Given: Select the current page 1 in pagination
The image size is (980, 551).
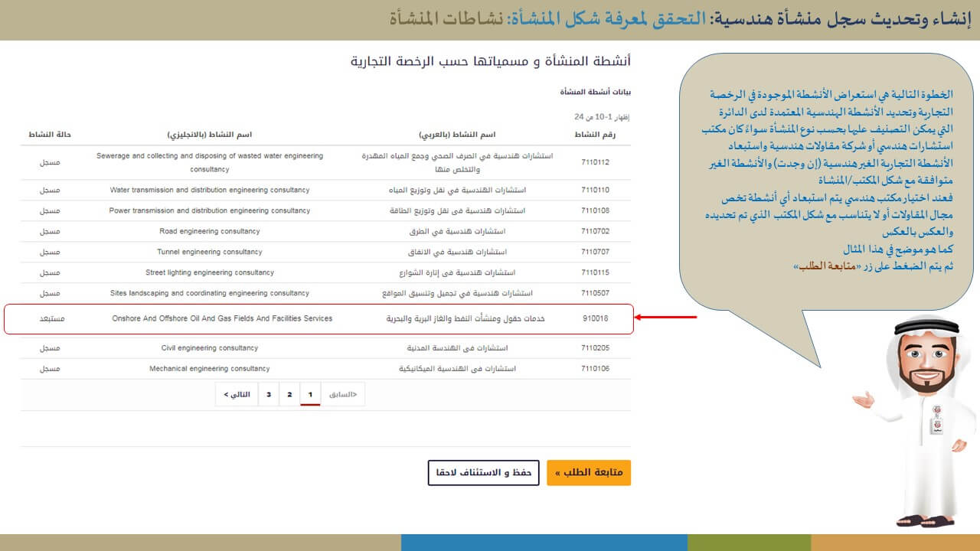Looking at the screenshot, I should (310, 394).
